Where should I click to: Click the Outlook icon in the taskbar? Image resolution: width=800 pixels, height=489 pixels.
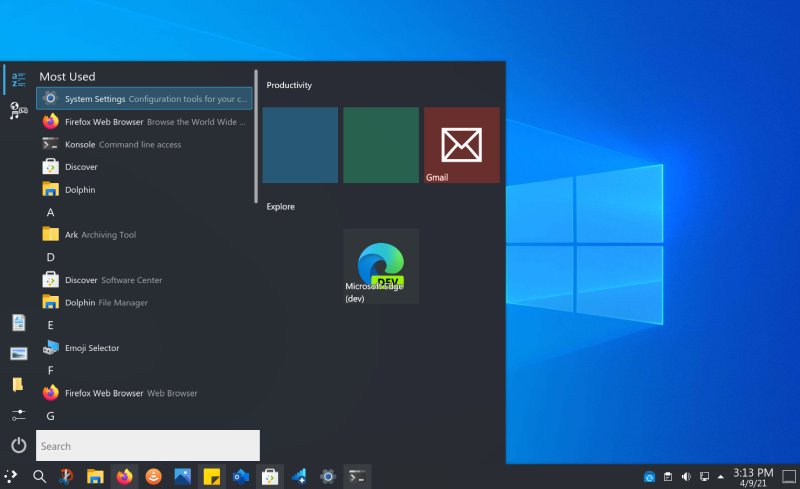[240, 476]
